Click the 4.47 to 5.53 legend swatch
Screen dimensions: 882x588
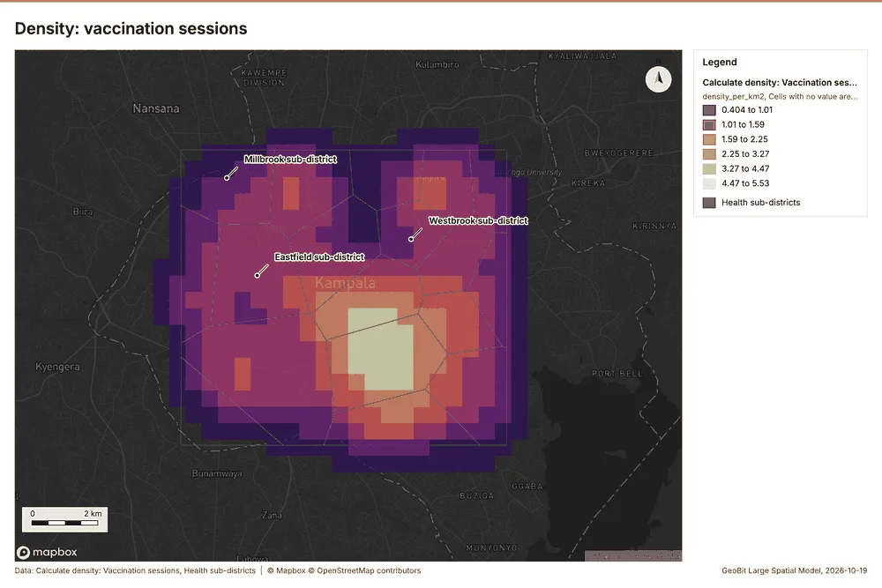pos(709,183)
